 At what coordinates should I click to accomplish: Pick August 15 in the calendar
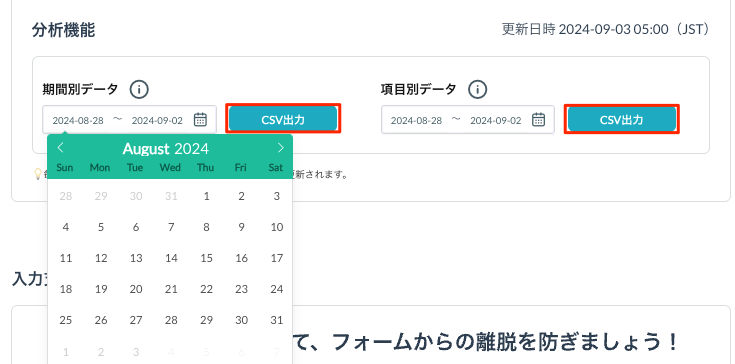click(x=206, y=258)
